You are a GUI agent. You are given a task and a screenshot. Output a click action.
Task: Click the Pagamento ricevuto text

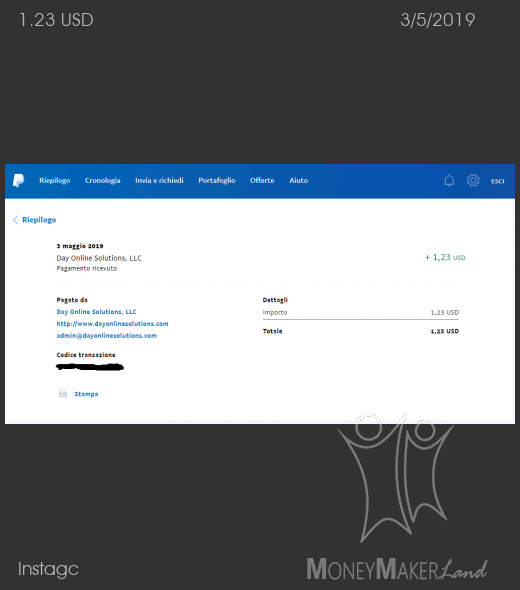coord(87,269)
